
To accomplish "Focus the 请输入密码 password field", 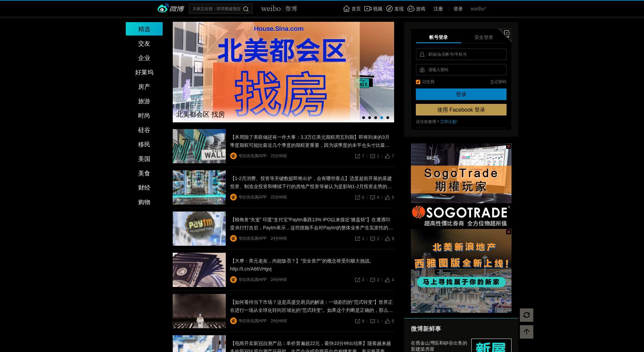I will point(461,70).
